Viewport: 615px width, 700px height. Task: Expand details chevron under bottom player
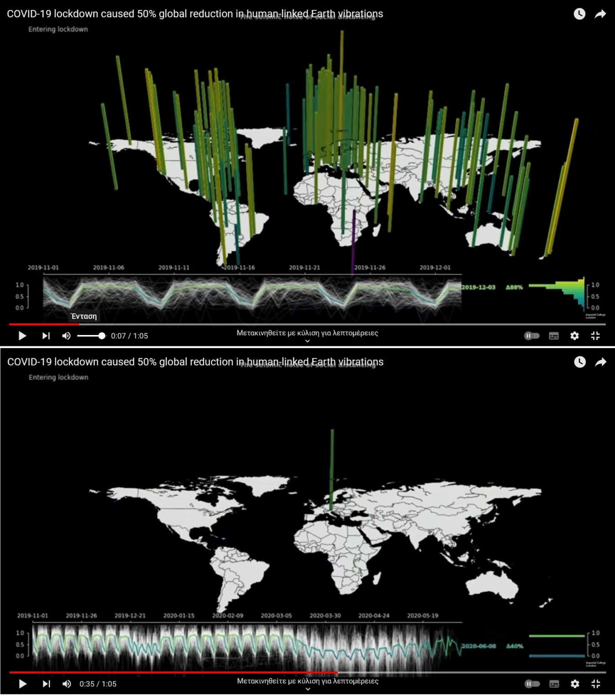(307, 689)
